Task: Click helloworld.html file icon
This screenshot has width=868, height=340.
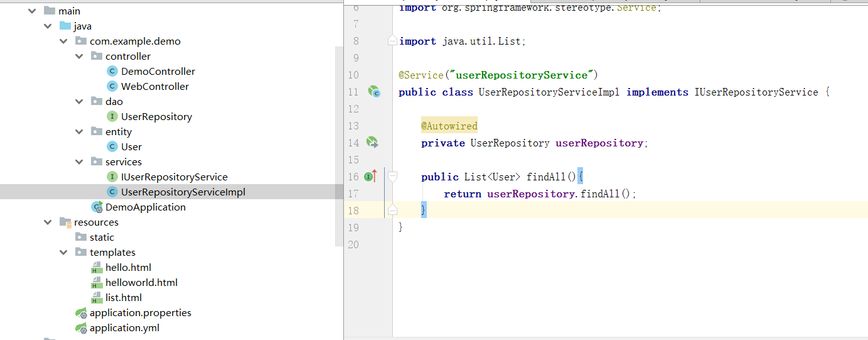Action: [97, 282]
